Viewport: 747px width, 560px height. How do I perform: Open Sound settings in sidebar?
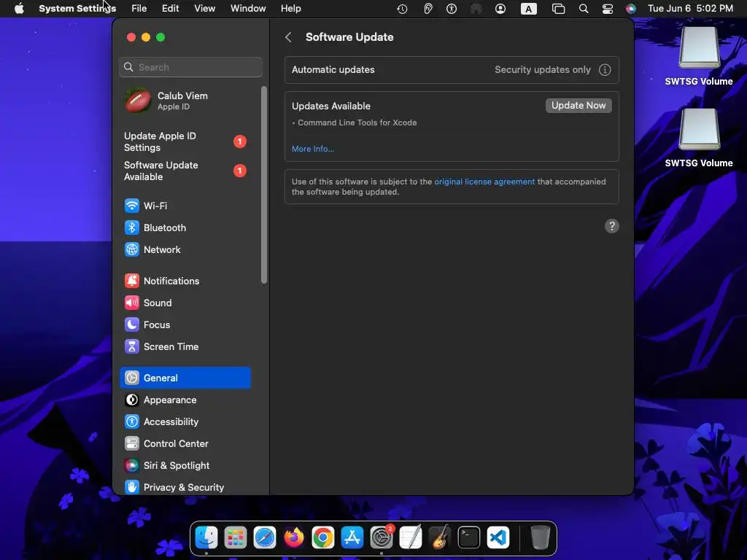[x=185, y=303]
